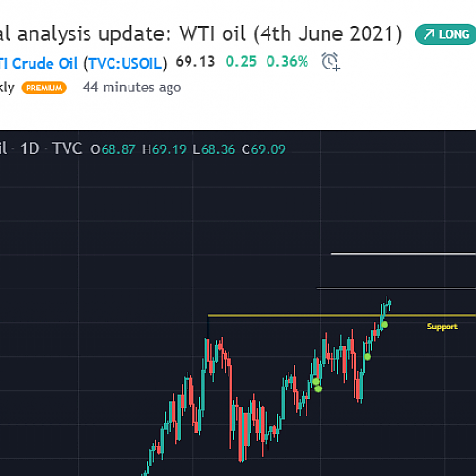Click the 0.36% change percentage
Viewport: 476px width, 476px height.
pos(288,62)
